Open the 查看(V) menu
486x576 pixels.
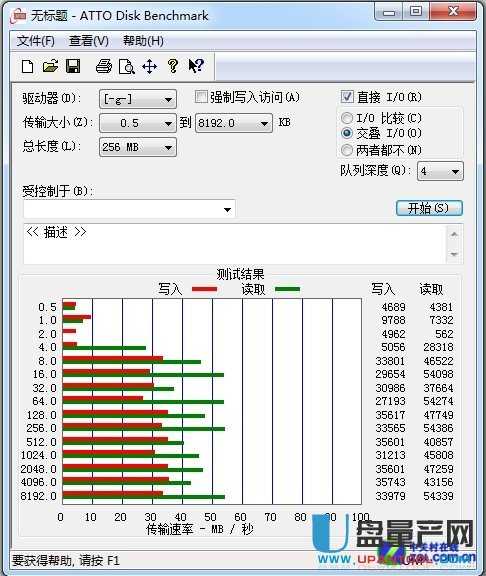[89, 41]
